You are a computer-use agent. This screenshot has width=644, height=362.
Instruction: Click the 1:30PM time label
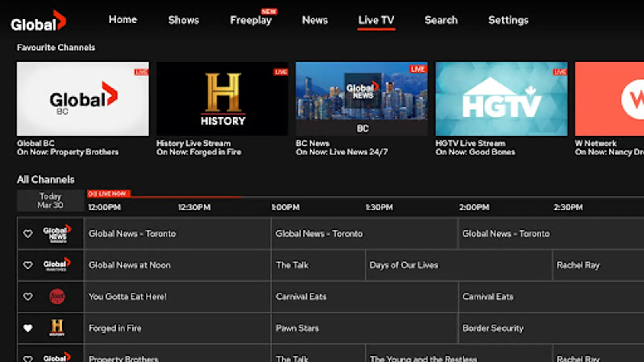[x=379, y=207]
